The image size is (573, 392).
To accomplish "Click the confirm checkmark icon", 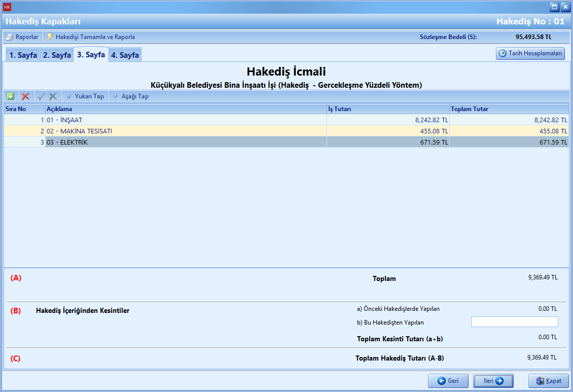I will (42, 96).
